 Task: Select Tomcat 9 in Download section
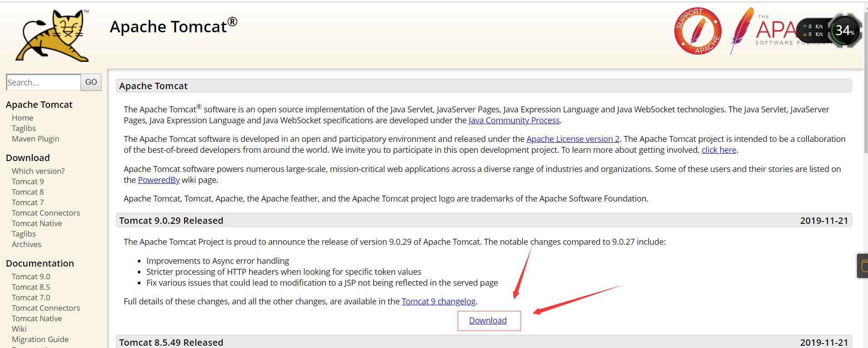(28, 182)
